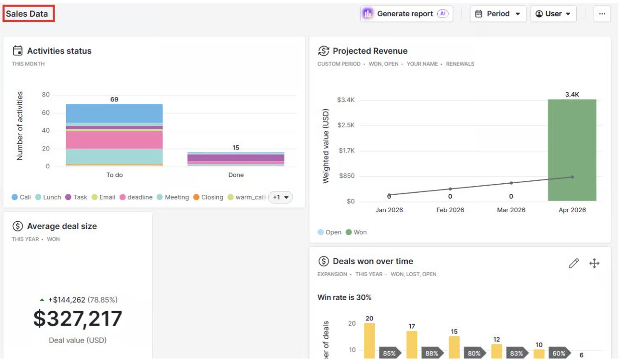
Task: Click the Generate report button
Action: [x=406, y=14]
